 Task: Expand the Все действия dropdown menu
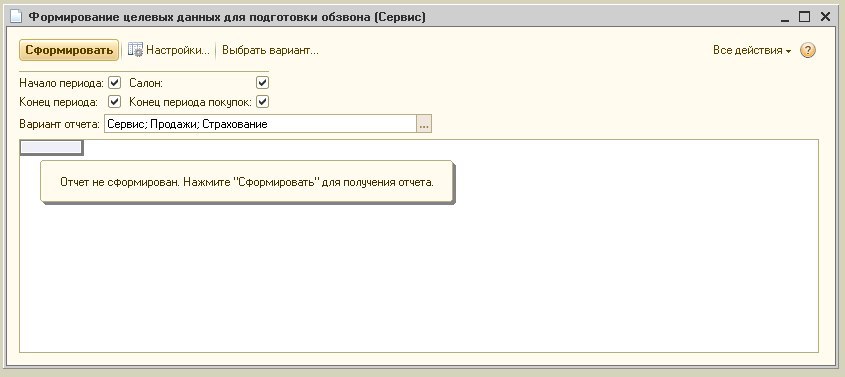[x=752, y=51]
